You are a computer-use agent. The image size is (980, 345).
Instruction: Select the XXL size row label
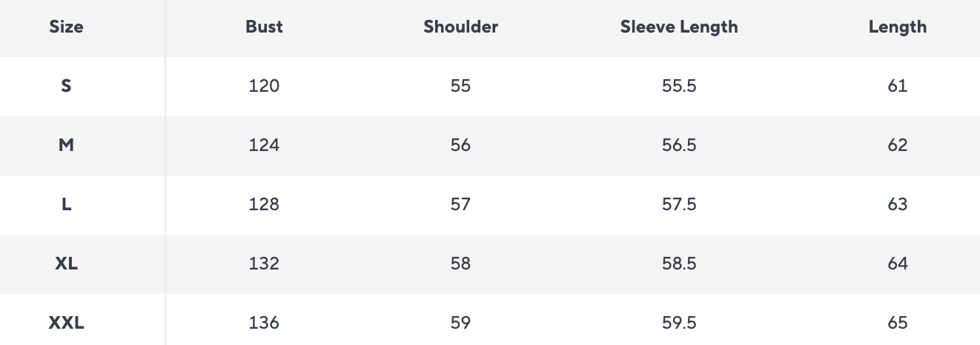(66, 323)
